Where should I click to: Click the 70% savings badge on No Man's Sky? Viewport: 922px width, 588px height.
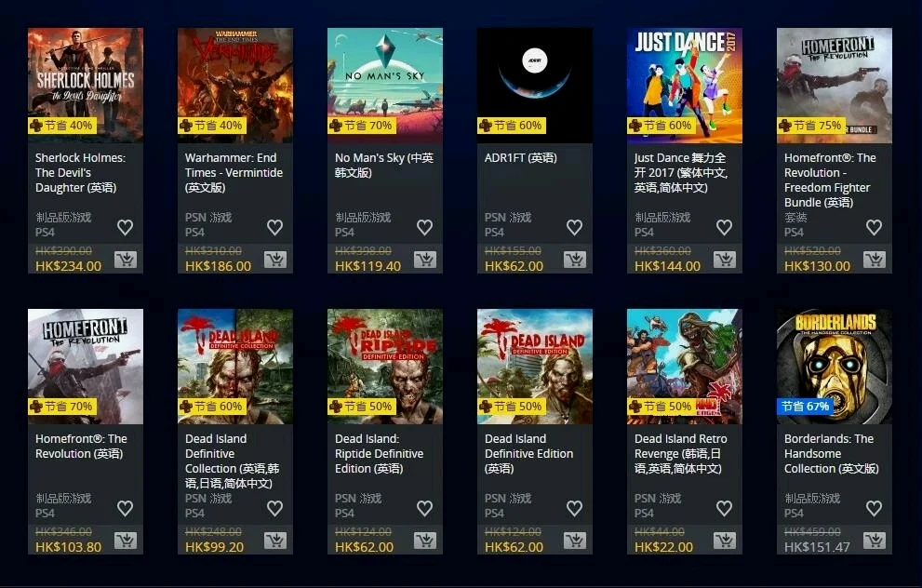coord(362,126)
